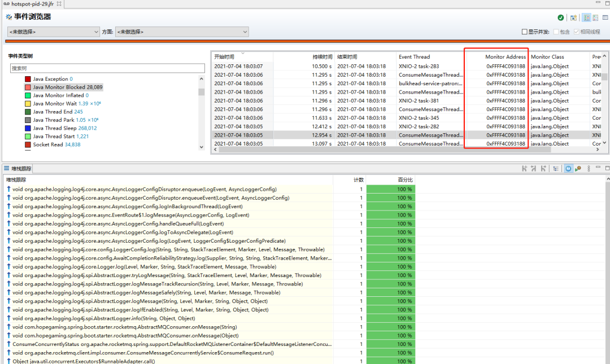Click arrow icon of AbstractLogger.info frame
The image size is (610, 364).
tap(8, 318)
